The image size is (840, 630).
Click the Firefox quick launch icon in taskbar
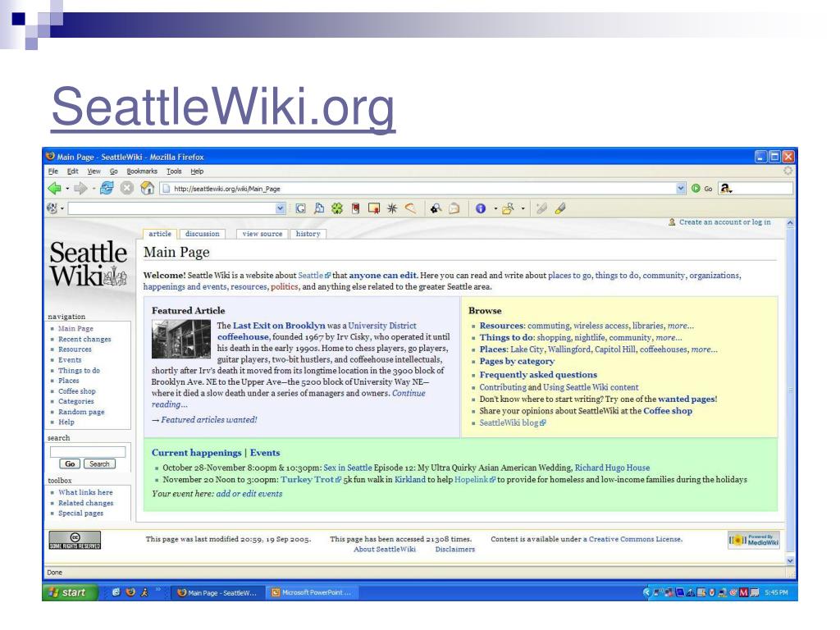[130, 592]
